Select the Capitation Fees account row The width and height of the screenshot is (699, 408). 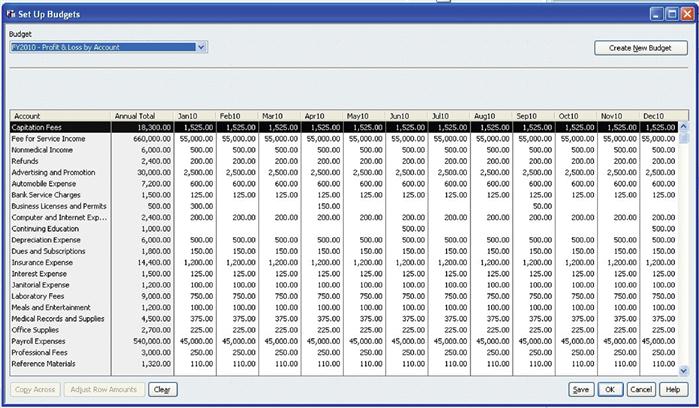60,127
